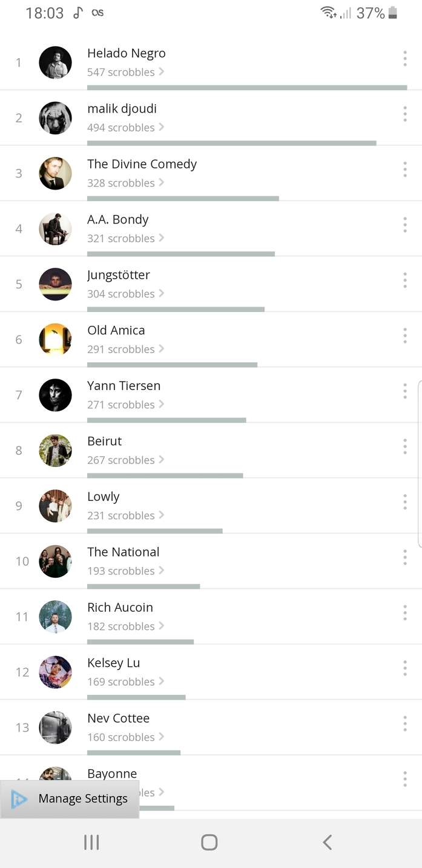Open the A.A. Bondy artist entry
This screenshot has height=868, width=422.
211,228
